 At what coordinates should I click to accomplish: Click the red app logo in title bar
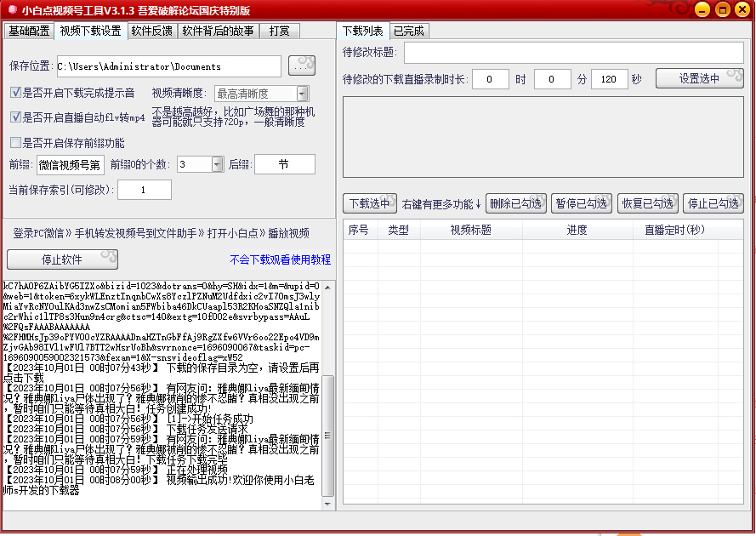[10, 10]
